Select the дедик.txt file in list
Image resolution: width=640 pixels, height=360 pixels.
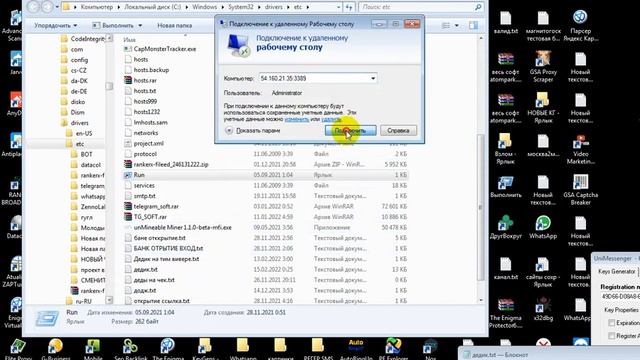click(145, 269)
